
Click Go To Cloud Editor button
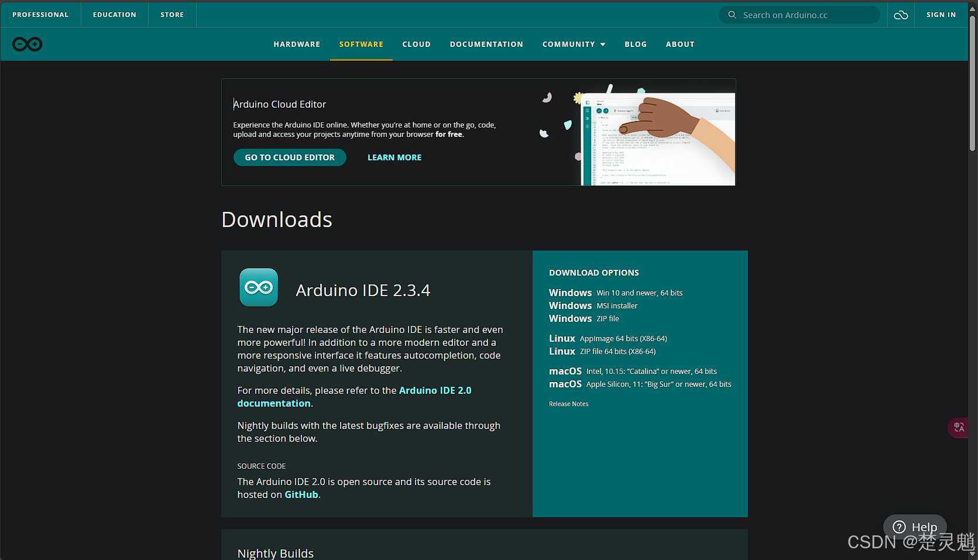pyautogui.click(x=290, y=157)
